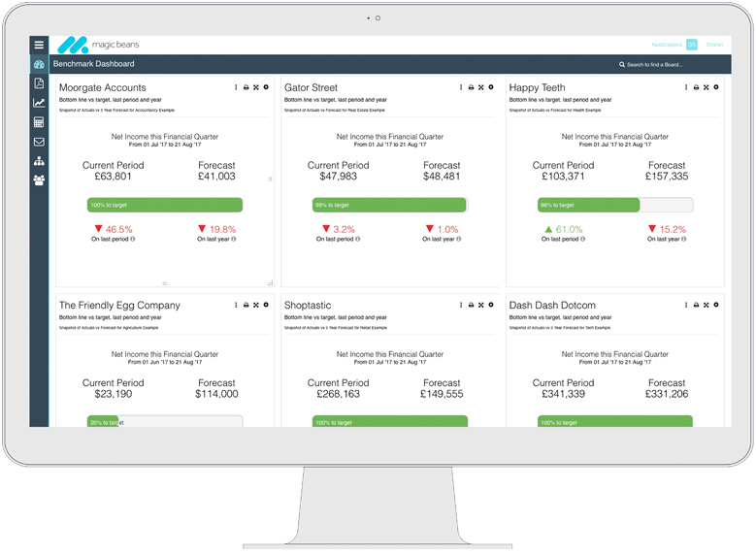Open the hamburger menu in the sidebar
Image resolution: width=756 pixels, height=555 pixels.
point(39,45)
